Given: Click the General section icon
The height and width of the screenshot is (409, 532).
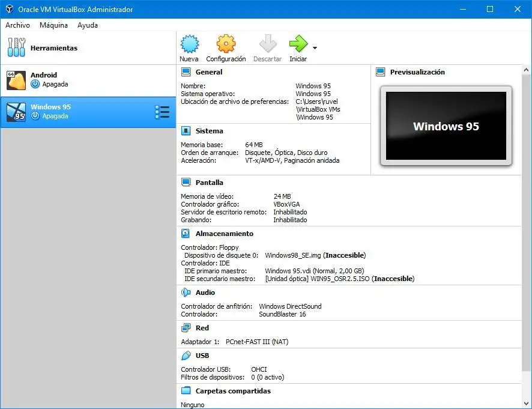Looking at the screenshot, I should click(x=186, y=72).
